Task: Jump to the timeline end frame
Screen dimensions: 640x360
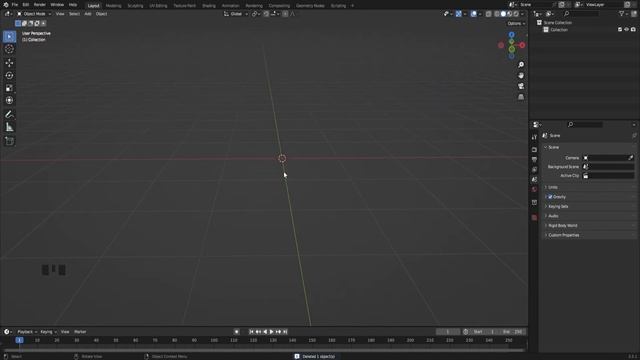Action: (285, 332)
